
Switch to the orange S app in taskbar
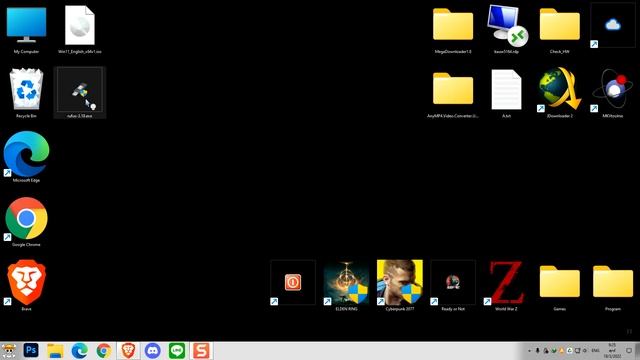[x=201, y=351]
